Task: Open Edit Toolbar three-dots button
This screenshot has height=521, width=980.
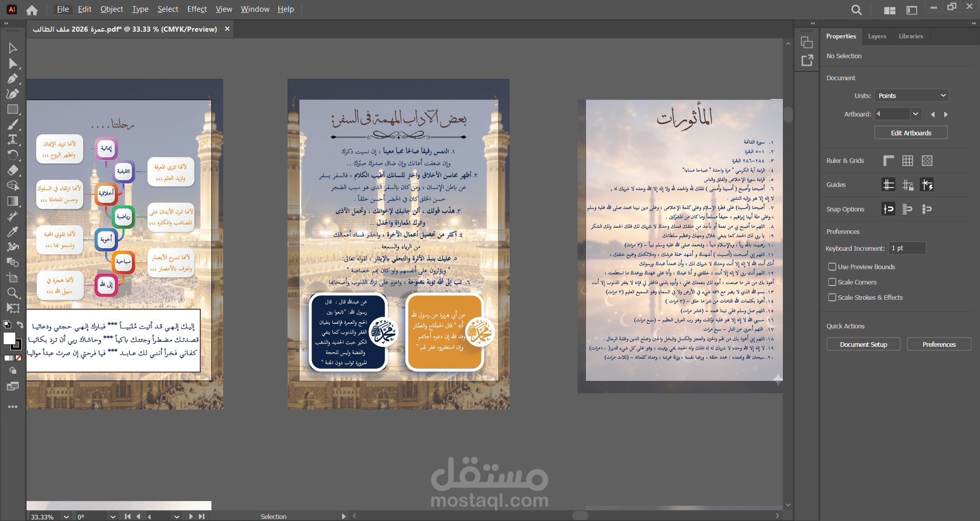Action: coord(13,407)
